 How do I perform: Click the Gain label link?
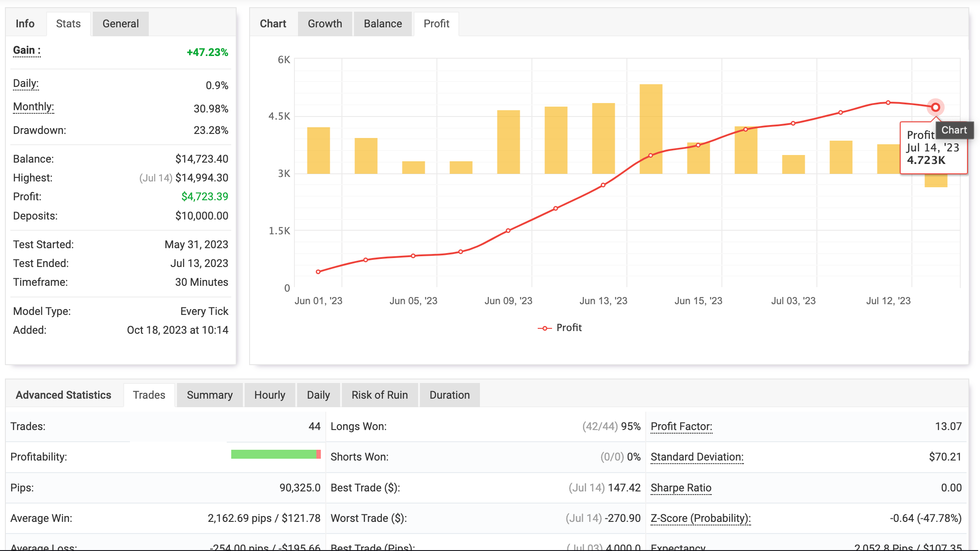click(x=26, y=50)
